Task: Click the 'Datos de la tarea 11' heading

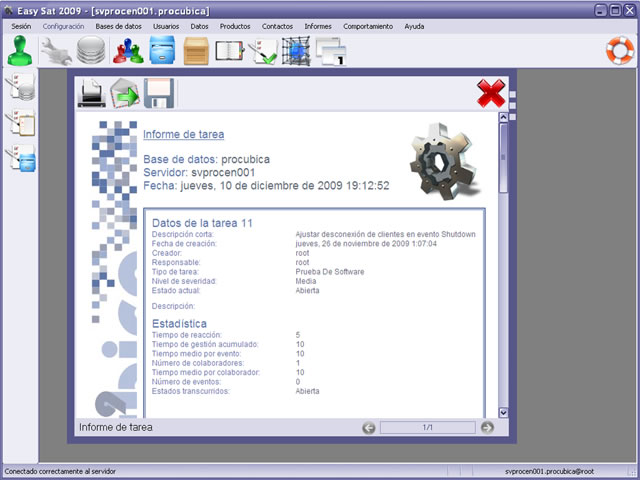Action: [x=202, y=223]
